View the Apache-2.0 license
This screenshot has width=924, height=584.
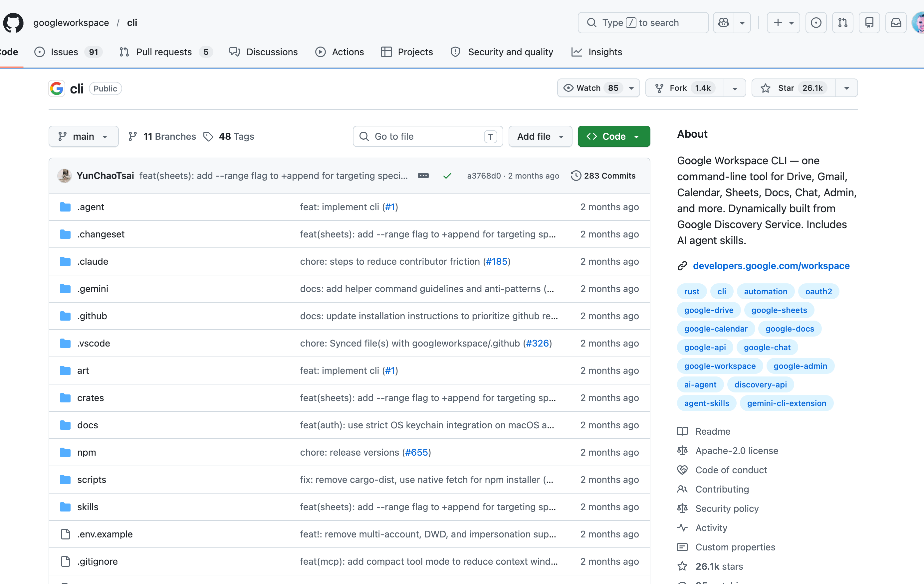click(x=737, y=451)
